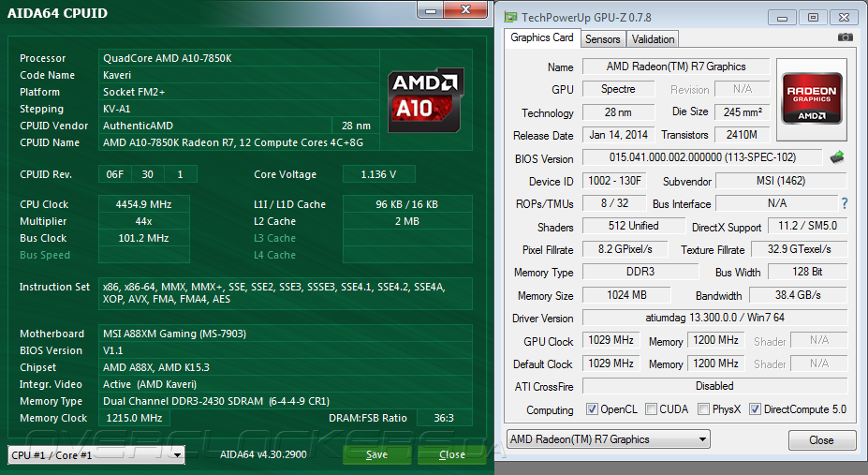Minimize the GPU-Z window

coord(782,18)
